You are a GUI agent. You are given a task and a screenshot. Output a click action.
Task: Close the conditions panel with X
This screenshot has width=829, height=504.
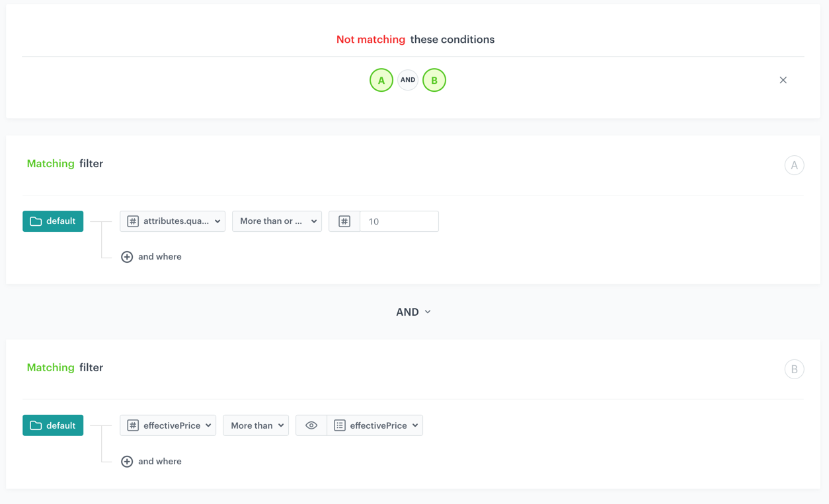tap(783, 80)
